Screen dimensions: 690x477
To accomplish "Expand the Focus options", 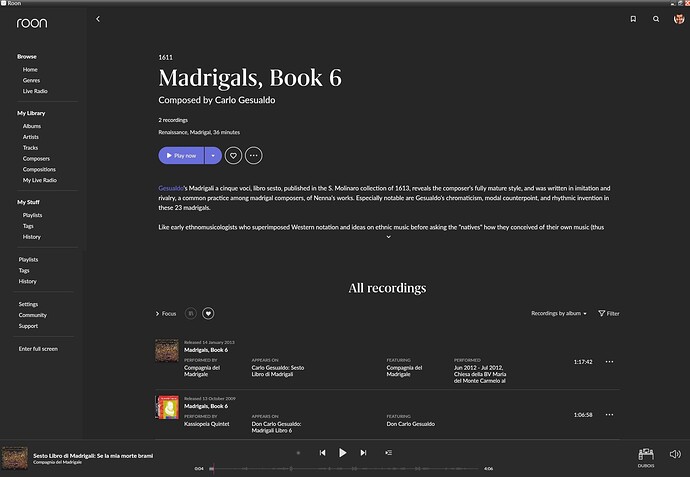I will pos(166,313).
